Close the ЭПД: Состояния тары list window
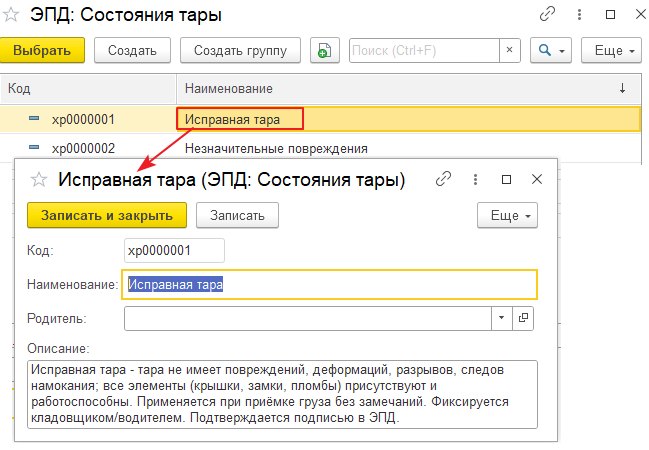 [x=641, y=14]
